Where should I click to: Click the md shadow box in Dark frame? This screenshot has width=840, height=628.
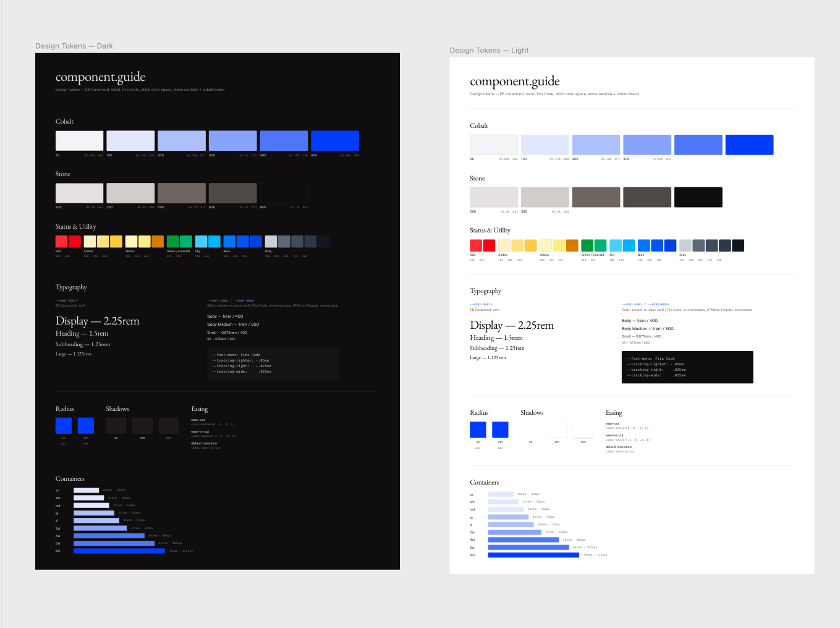169,425
